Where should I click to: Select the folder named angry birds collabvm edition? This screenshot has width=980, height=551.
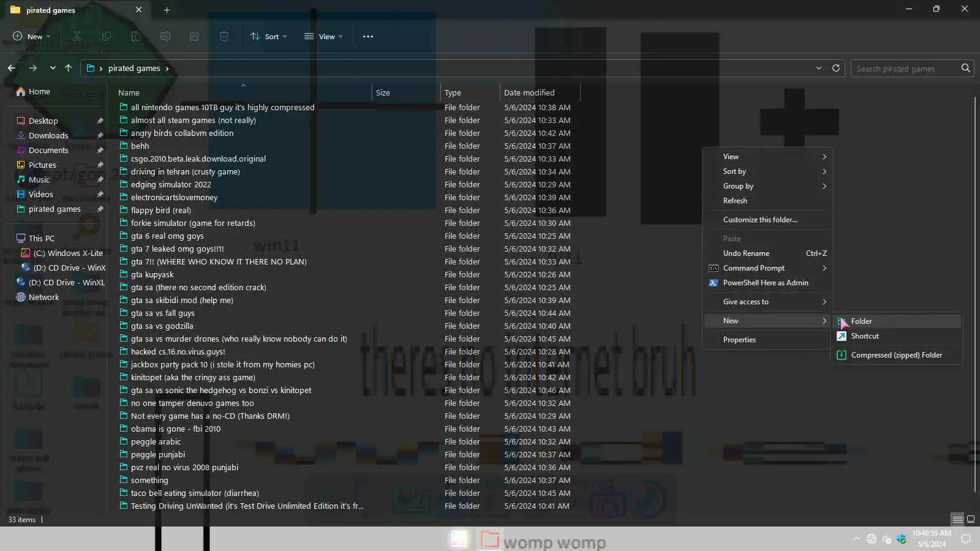tap(182, 133)
